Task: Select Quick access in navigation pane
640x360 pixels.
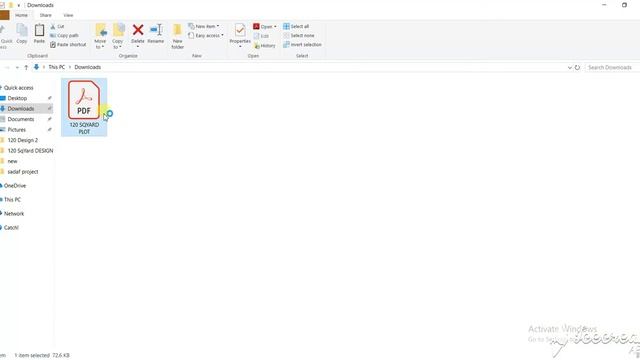Action: pyautogui.click(x=18, y=88)
